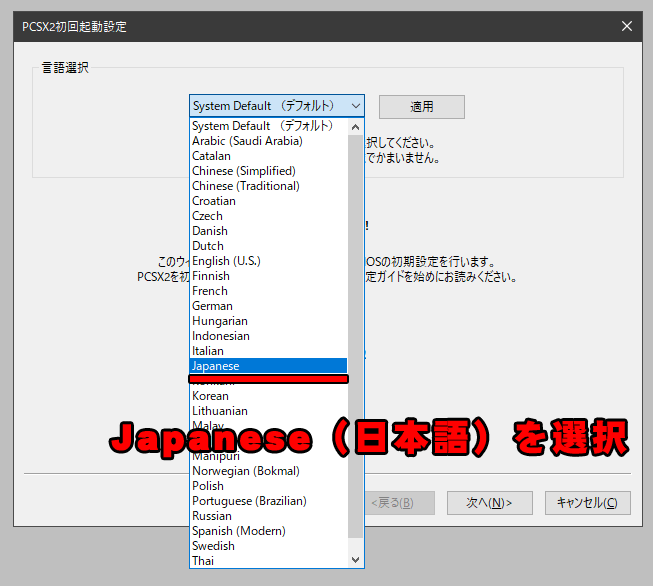Choose Portuguese (Brazilian) language
Image resolution: width=653 pixels, height=586 pixels.
tap(269, 501)
